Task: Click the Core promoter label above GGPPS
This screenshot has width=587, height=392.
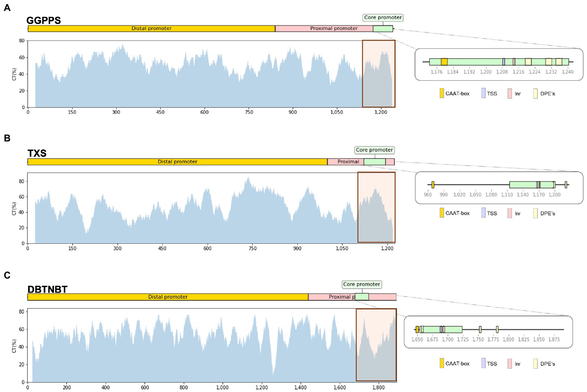Action: coord(383,18)
